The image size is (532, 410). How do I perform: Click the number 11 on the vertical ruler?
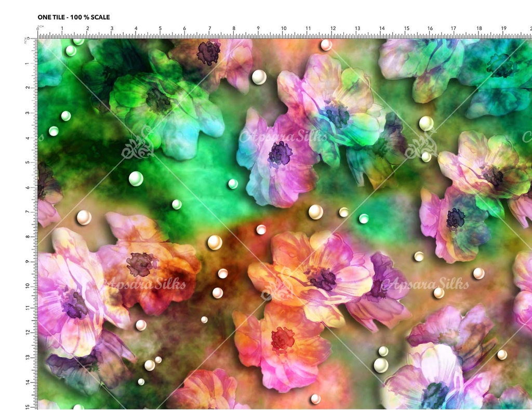point(27,308)
